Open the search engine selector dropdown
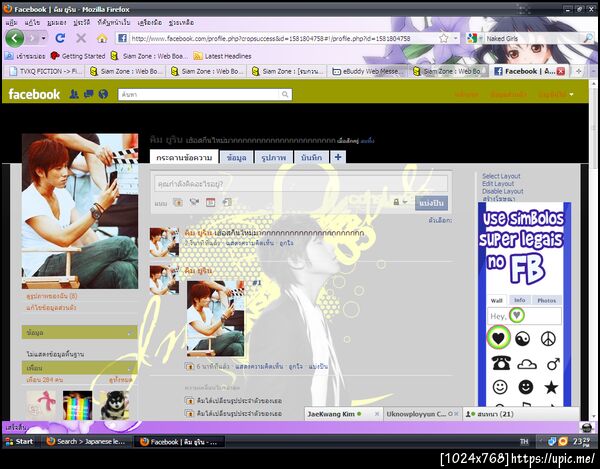This screenshot has width=600, height=469. tap(474, 38)
